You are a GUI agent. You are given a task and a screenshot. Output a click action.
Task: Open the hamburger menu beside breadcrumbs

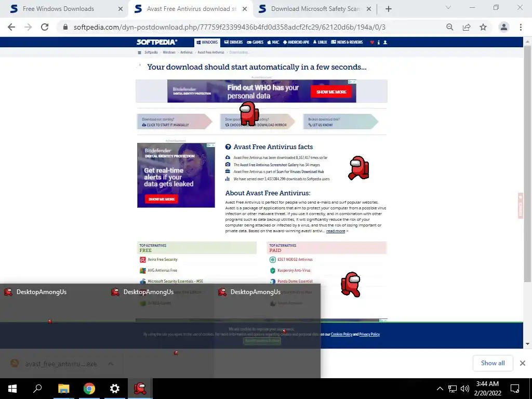[139, 52]
